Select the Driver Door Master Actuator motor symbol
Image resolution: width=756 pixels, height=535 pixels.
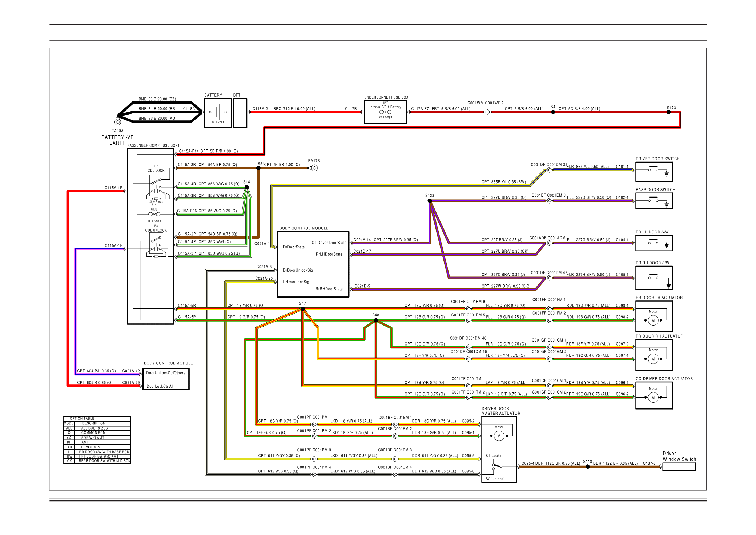(499, 436)
